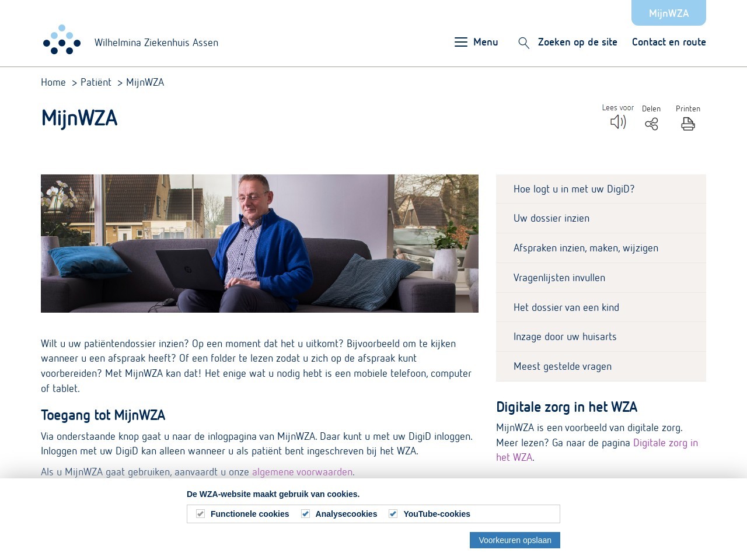Click the Voorkeuren opslaan button
This screenshot has width=747, height=560.
coord(515,540)
